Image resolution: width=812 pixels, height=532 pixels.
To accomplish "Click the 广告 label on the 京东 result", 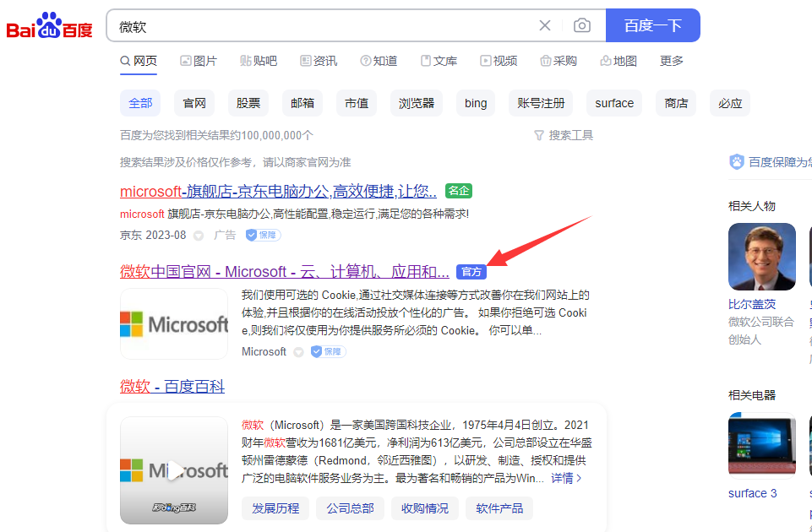I will (x=225, y=236).
